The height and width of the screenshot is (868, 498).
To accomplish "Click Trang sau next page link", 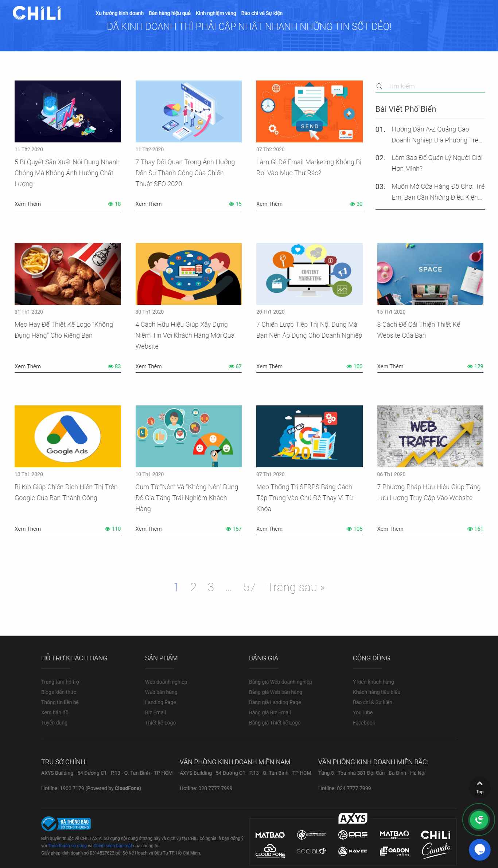I will (296, 587).
